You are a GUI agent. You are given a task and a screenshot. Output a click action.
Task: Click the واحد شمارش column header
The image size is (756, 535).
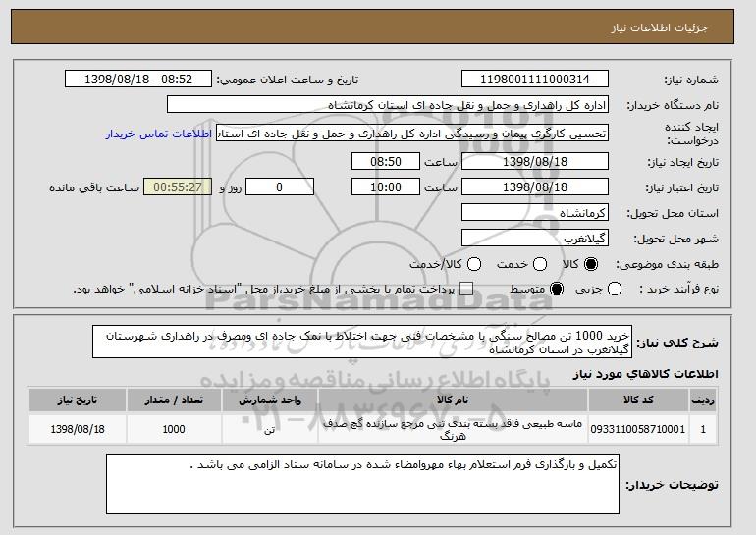pos(270,401)
